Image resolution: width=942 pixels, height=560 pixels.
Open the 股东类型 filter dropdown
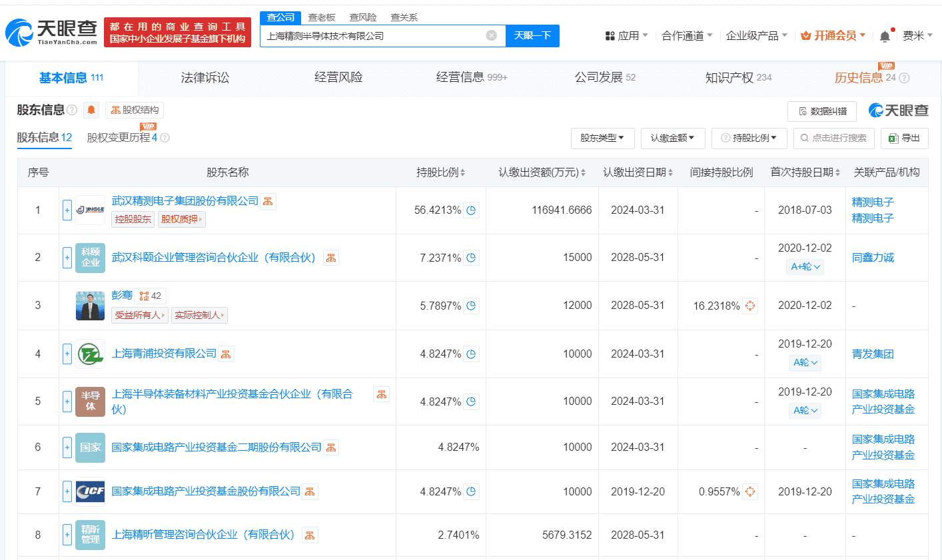point(602,139)
